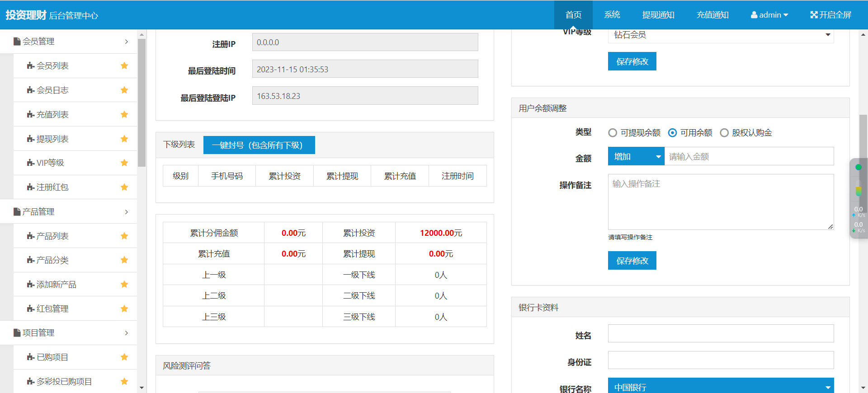
Task: Click the star icon beside VIP等级
Action: tap(124, 163)
